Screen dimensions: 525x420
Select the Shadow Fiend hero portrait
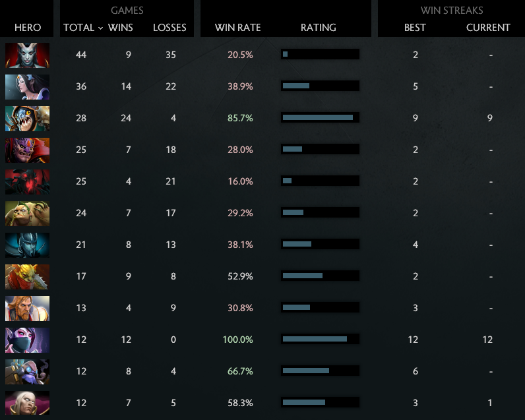(x=27, y=181)
